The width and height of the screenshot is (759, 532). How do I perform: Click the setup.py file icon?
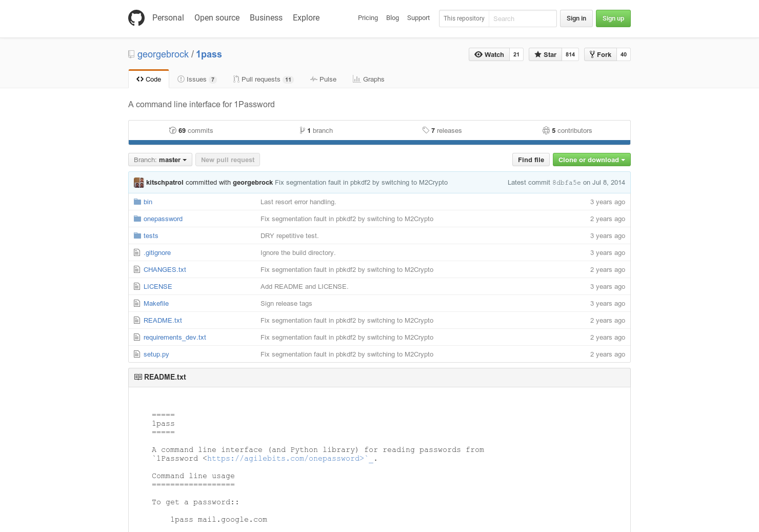click(137, 354)
